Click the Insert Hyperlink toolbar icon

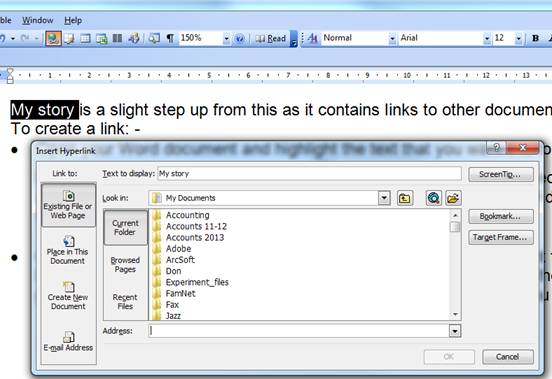[53, 38]
